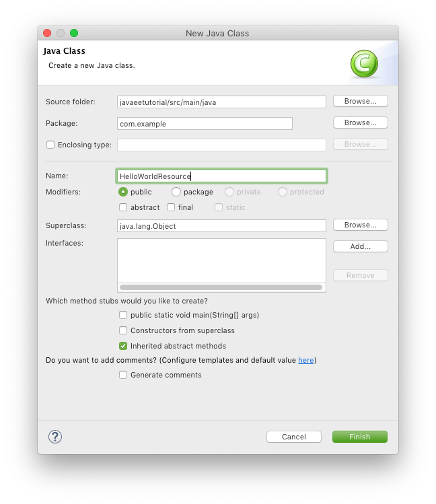Viewport: 436px width, 504px height.
Task: Click the help question mark icon
Action: point(55,437)
